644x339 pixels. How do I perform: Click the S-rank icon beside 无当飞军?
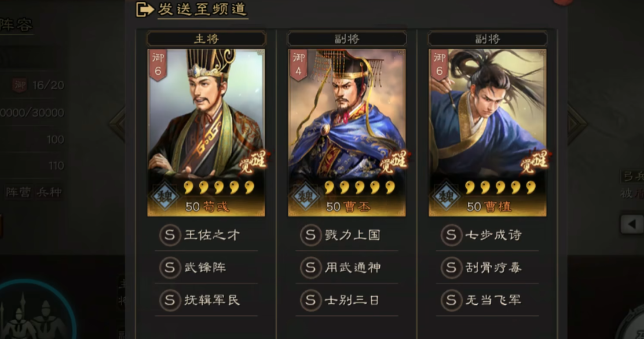click(x=451, y=300)
